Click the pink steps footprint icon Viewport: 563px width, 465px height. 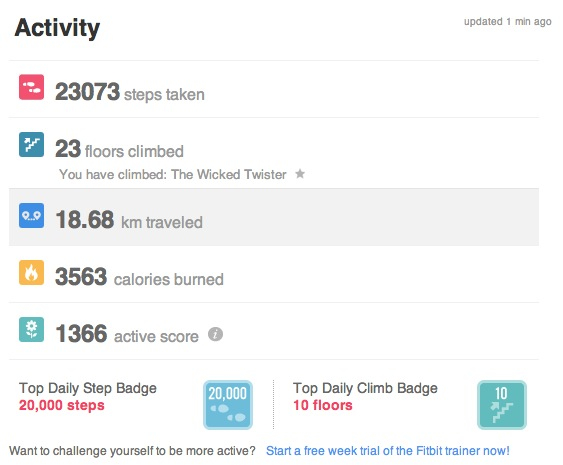[32, 87]
